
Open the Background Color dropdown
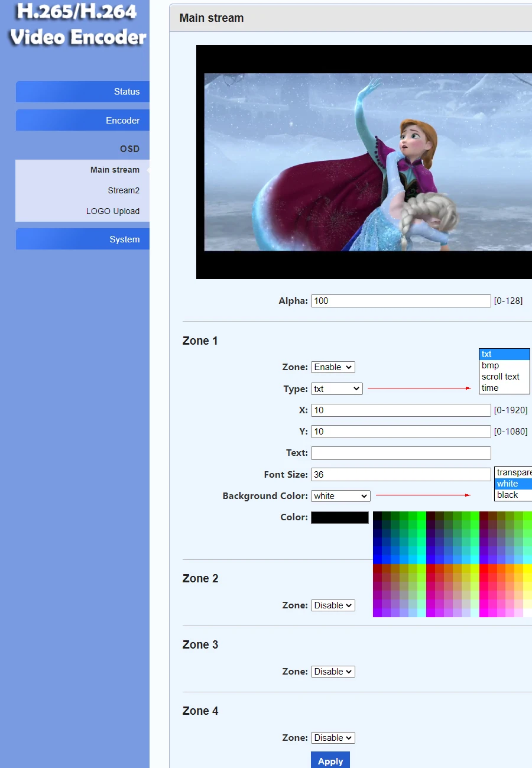pos(340,496)
